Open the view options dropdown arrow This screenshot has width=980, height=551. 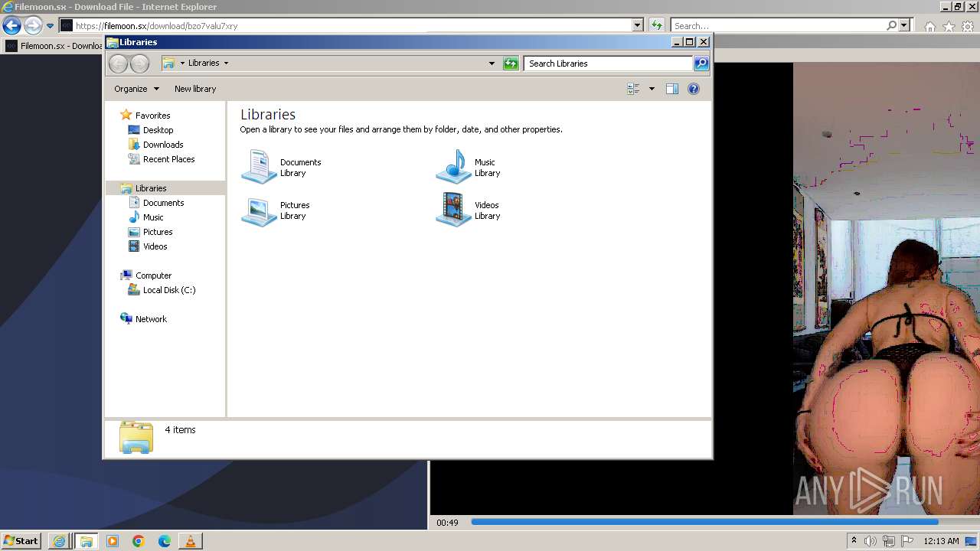pos(652,89)
